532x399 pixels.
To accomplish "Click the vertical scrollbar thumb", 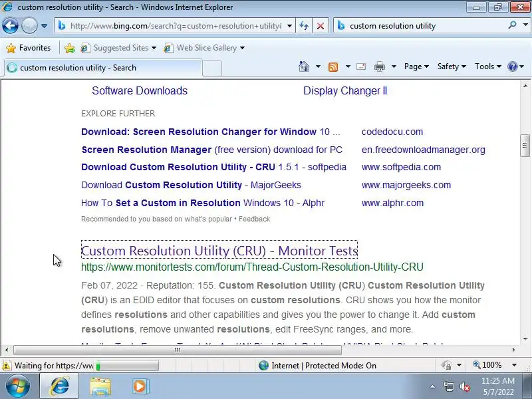I will coord(525,146).
